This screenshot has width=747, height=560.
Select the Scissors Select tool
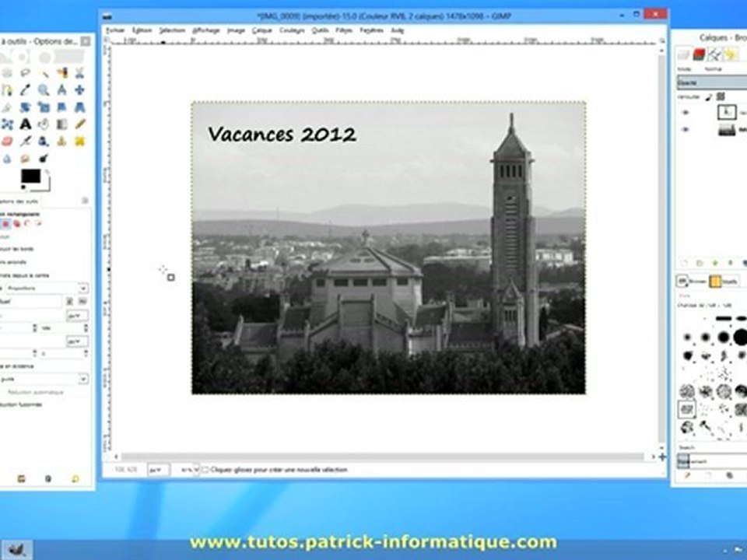[79, 73]
